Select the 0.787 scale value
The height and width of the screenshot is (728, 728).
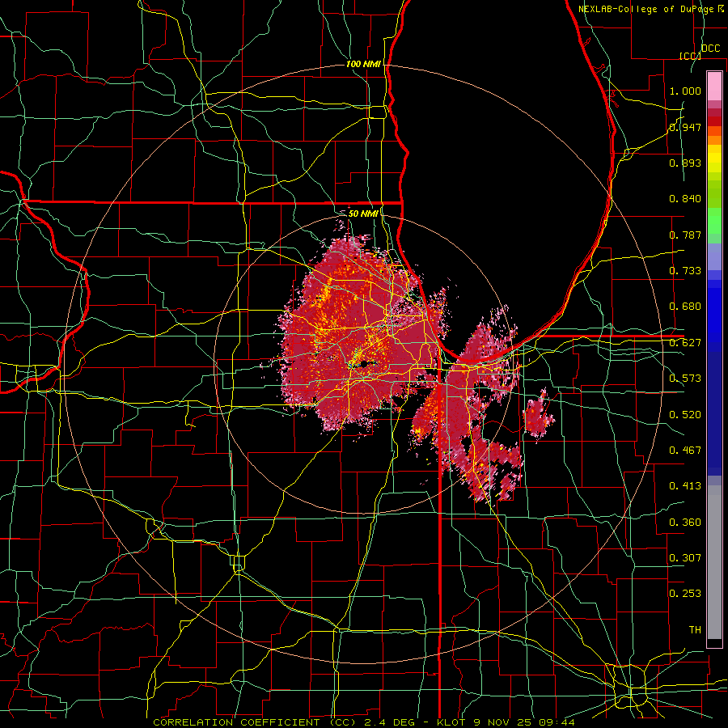(685, 235)
